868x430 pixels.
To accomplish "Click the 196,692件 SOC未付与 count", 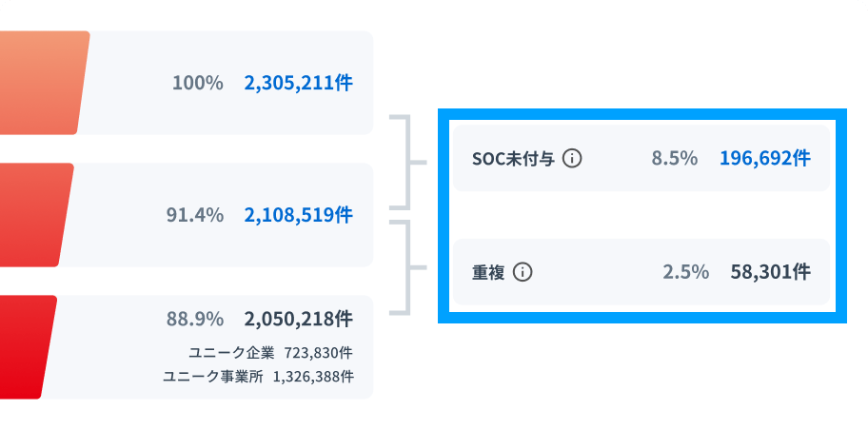I will pos(765,159).
